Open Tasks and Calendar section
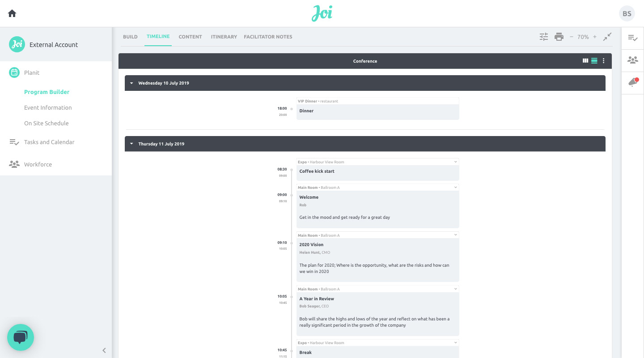The width and height of the screenshot is (644, 358). tap(49, 142)
